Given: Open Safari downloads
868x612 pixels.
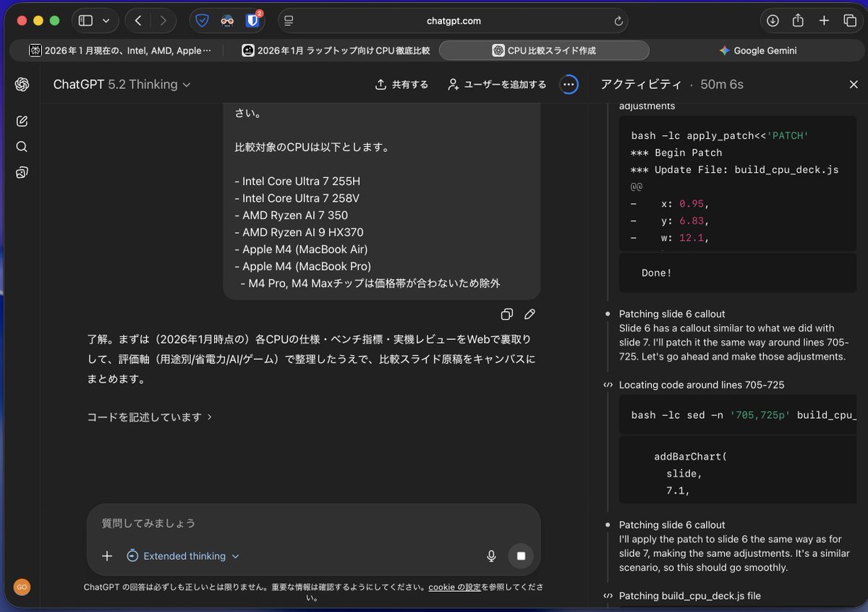Looking at the screenshot, I should pyautogui.click(x=773, y=21).
